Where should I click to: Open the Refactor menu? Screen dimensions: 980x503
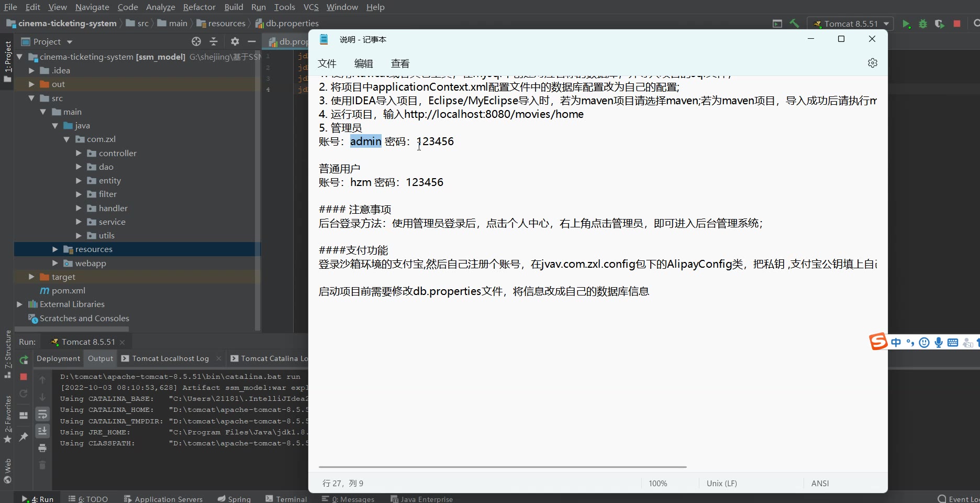(x=199, y=7)
